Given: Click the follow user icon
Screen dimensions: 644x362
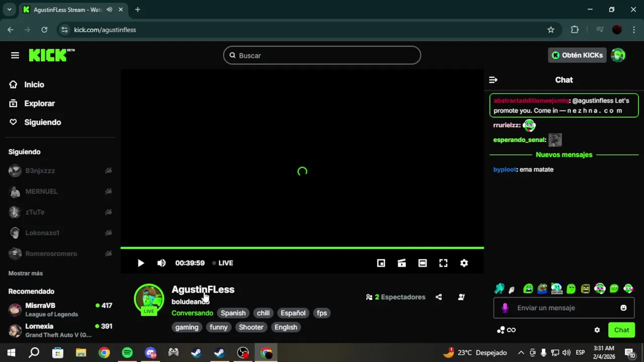Looking at the screenshot, I should (x=461, y=297).
